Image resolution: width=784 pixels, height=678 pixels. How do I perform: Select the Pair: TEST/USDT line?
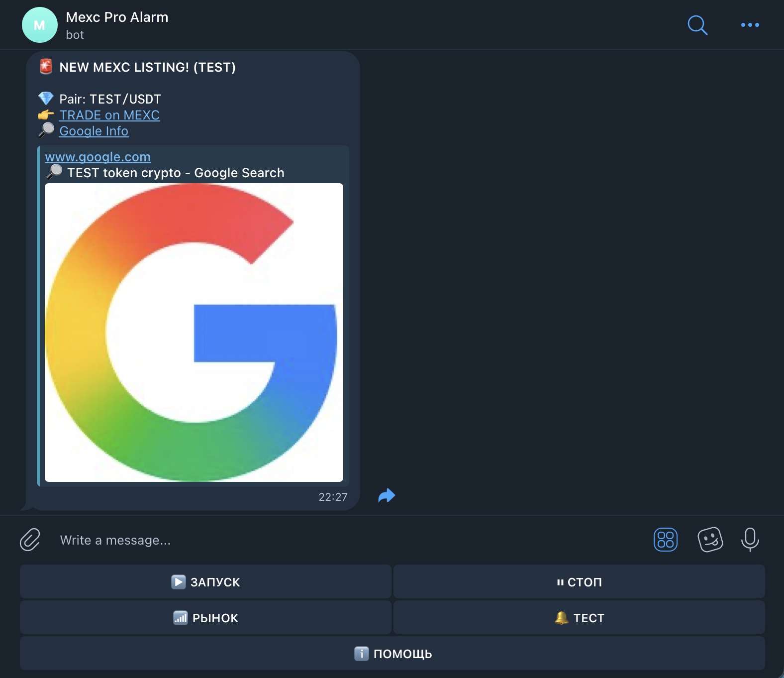(110, 99)
